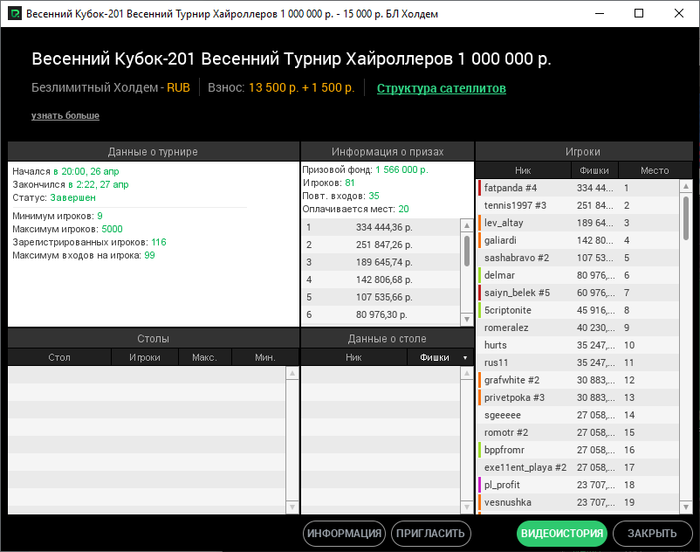Sort players by Место column header
The width and height of the screenshot is (700, 552).
pos(654,170)
